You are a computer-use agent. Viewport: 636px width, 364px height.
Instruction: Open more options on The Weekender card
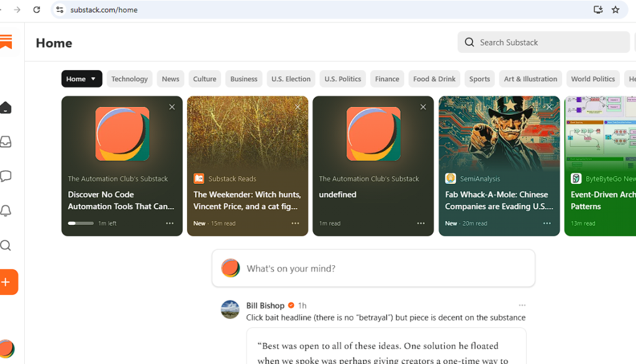pos(295,223)
